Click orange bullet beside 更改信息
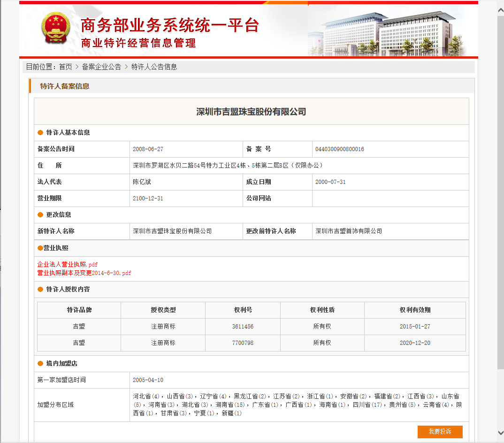This screenshot has width=504, height=443. pos(40,215)
